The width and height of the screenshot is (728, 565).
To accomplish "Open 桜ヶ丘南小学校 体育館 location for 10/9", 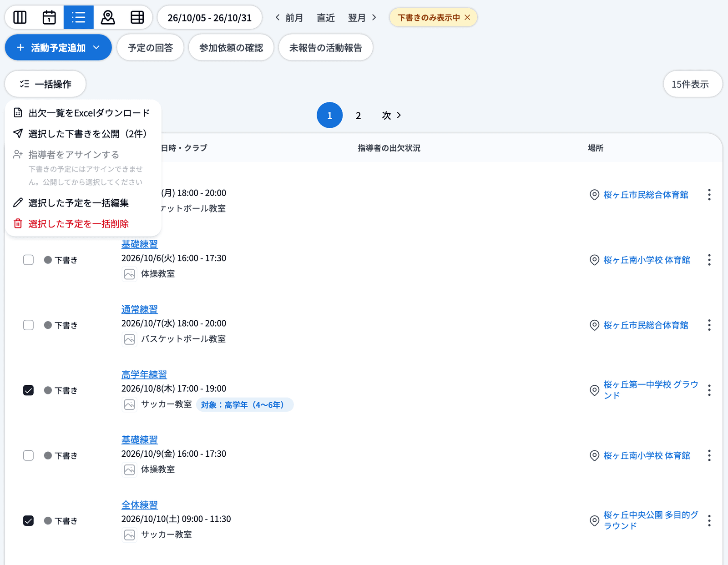I will point(647,455).
